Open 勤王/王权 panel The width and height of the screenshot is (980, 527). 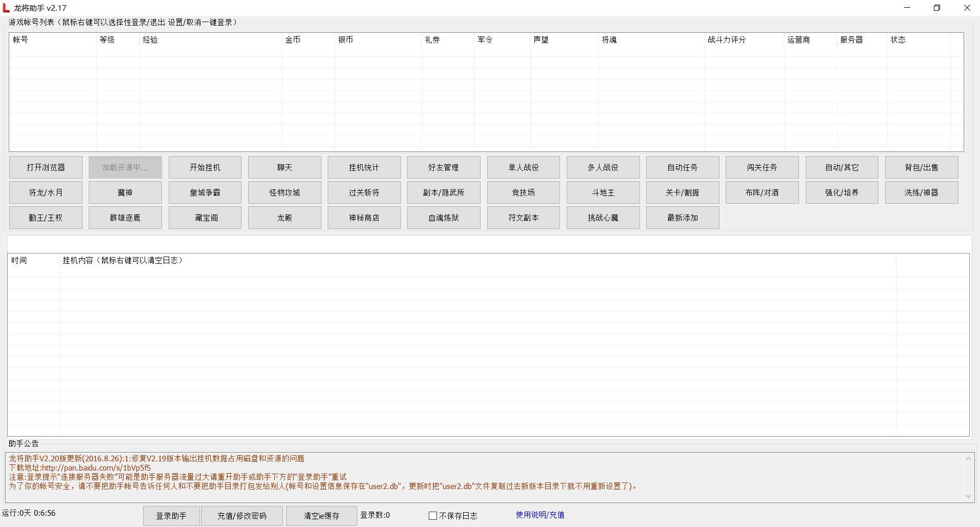coord(46,218)
